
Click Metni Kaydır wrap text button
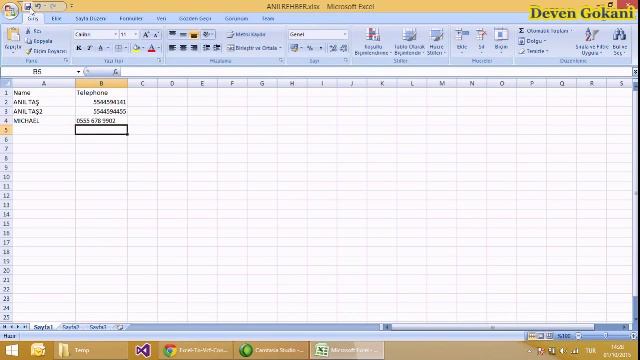[x=247, y=34]
